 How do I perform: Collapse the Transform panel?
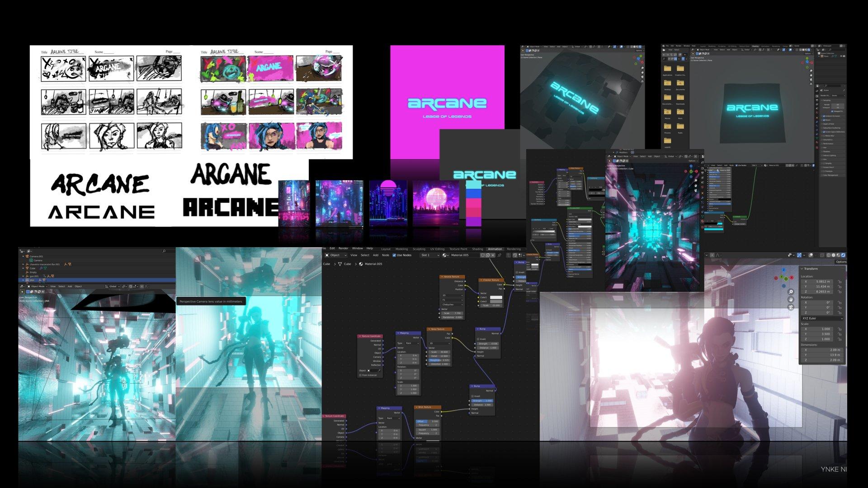[x=802, y=269]
